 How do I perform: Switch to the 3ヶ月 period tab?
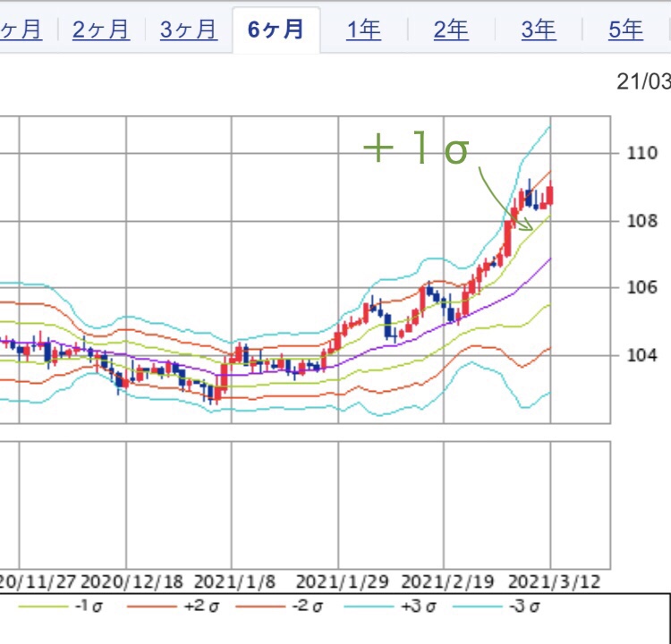coord(189,30)
